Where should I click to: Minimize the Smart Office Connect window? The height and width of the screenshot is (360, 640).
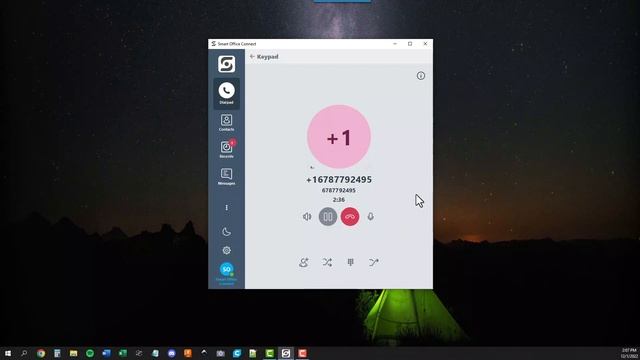(395, 44)
